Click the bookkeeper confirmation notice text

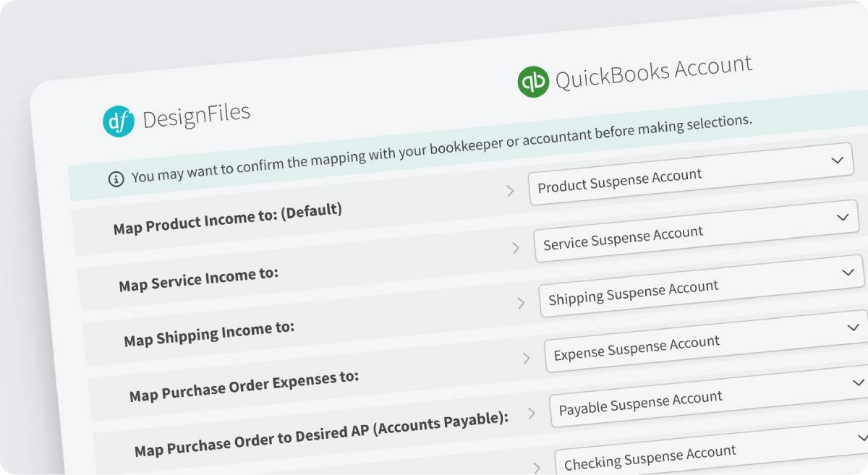click(441, 148)
